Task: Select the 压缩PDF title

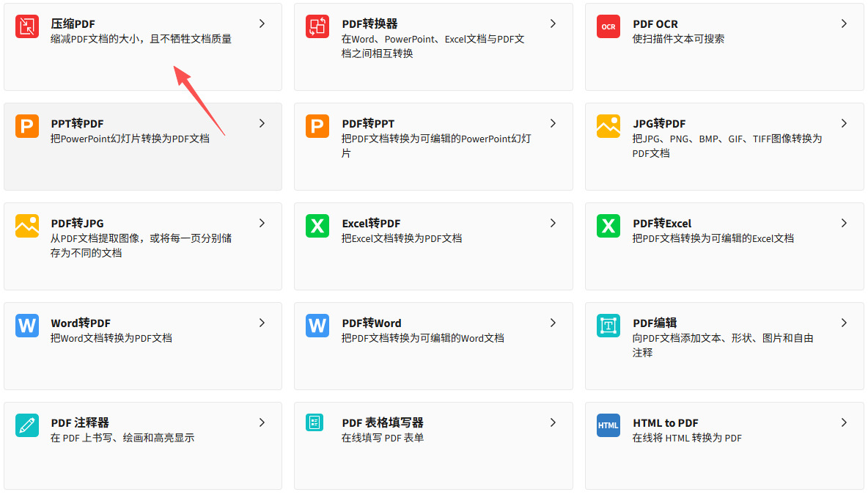Action: (73, 23)
